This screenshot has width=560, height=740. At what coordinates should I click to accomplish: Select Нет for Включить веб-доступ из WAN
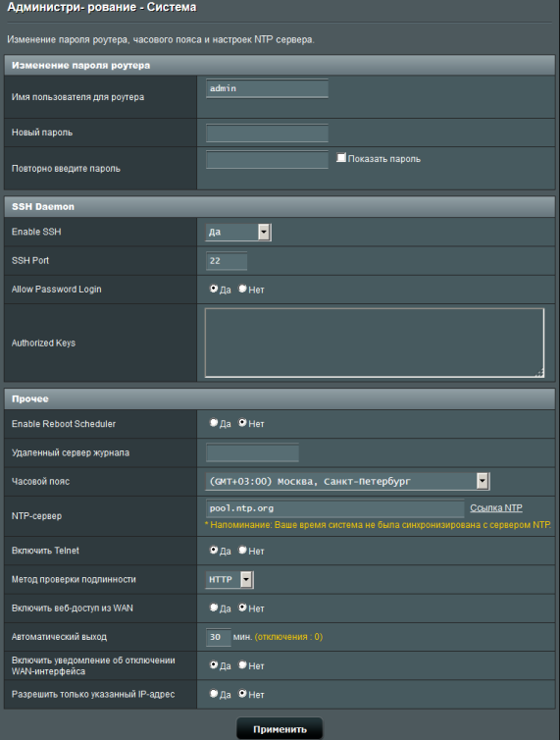[x=242, y=608]
